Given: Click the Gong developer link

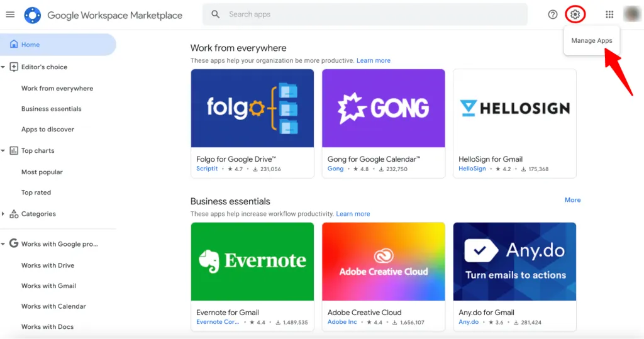Looking at the screenshot, I should [335, 169].
